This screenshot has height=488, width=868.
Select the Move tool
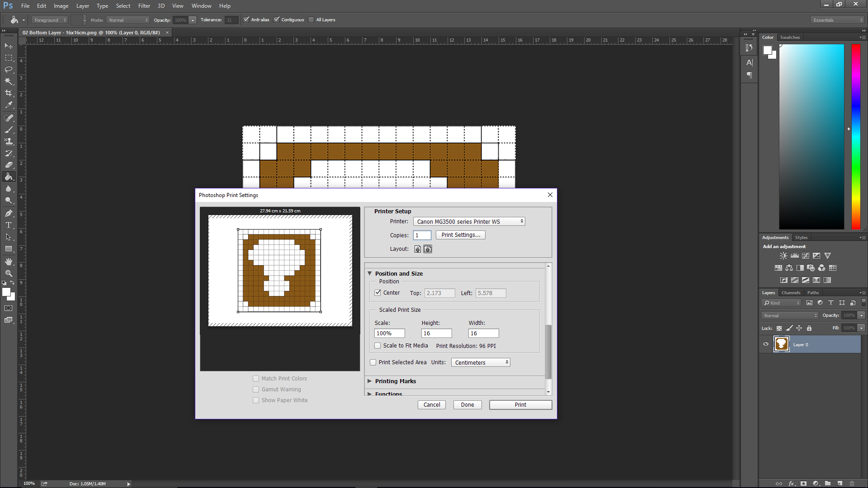click(9, 46)
